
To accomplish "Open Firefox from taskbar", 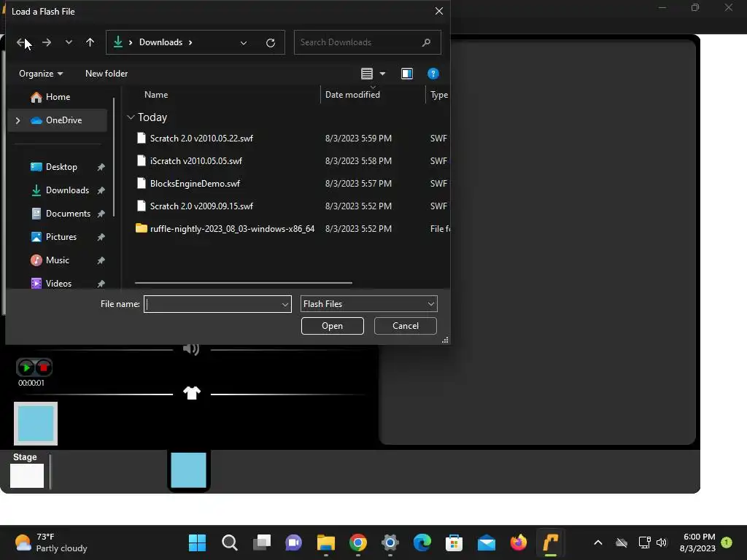I will click(519, 542).
